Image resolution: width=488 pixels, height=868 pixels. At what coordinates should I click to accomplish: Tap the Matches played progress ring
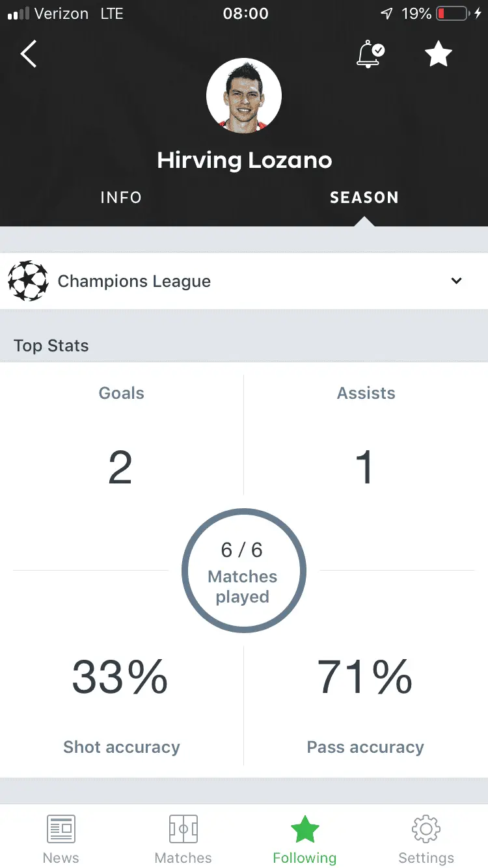[x=243, y=571]
